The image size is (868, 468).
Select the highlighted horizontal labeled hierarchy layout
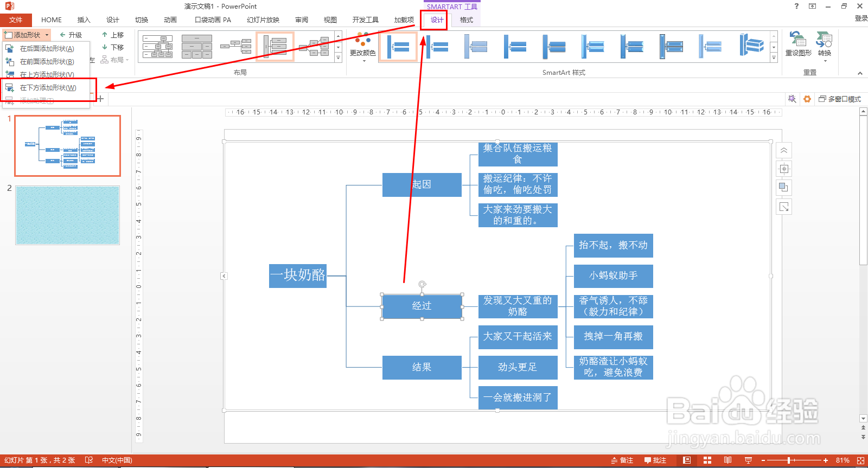pyautogui.click(x=275, y=47)
